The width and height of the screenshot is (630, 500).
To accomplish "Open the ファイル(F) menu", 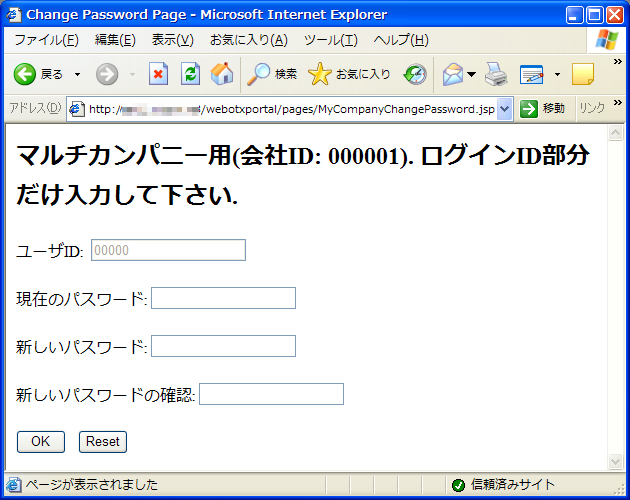I will [x=46, y=40].
